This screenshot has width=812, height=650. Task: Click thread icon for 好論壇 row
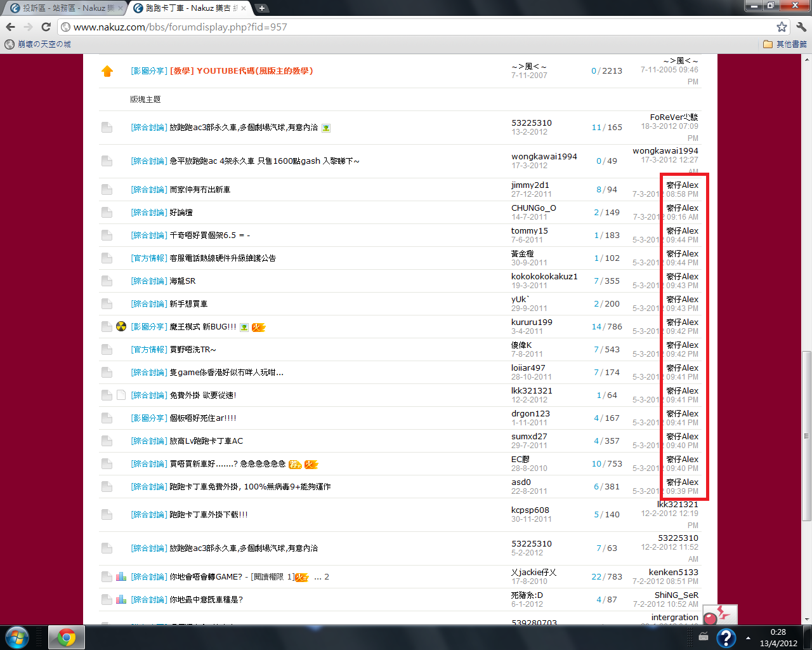point(107,213)
